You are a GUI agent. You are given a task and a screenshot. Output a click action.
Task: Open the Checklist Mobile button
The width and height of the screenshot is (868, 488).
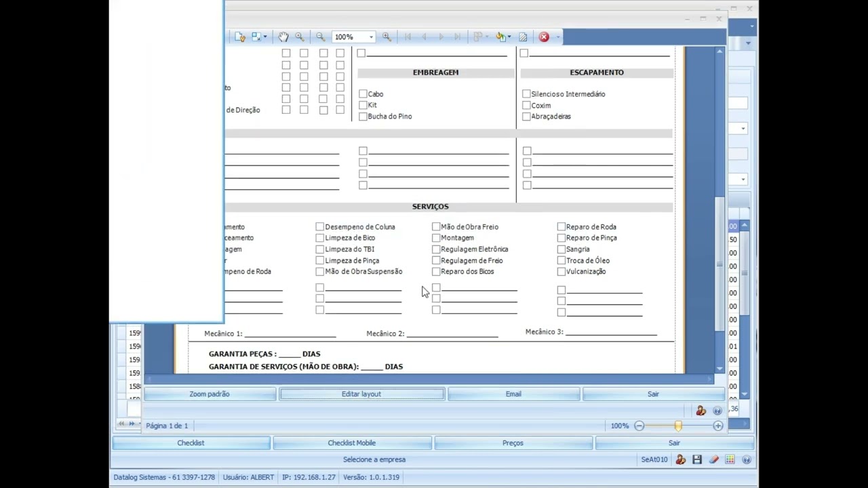coord(351,443)
